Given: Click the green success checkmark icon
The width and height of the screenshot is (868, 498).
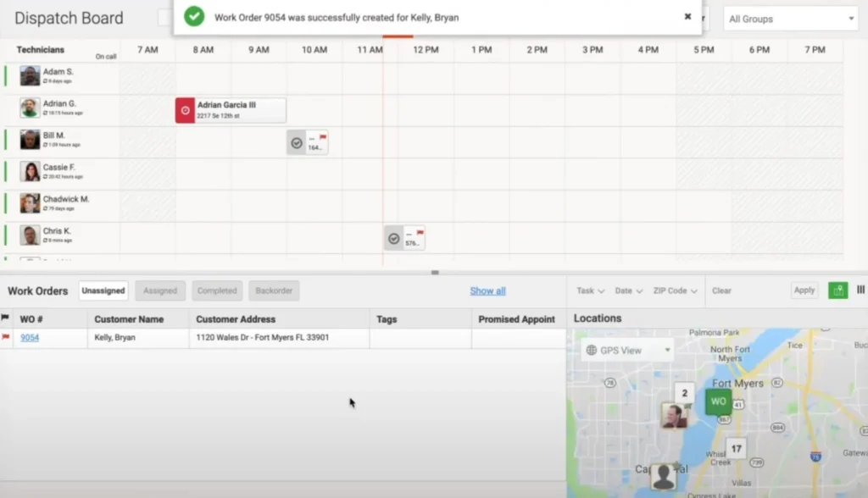Looking at the screenshot, I should [194, 17].
